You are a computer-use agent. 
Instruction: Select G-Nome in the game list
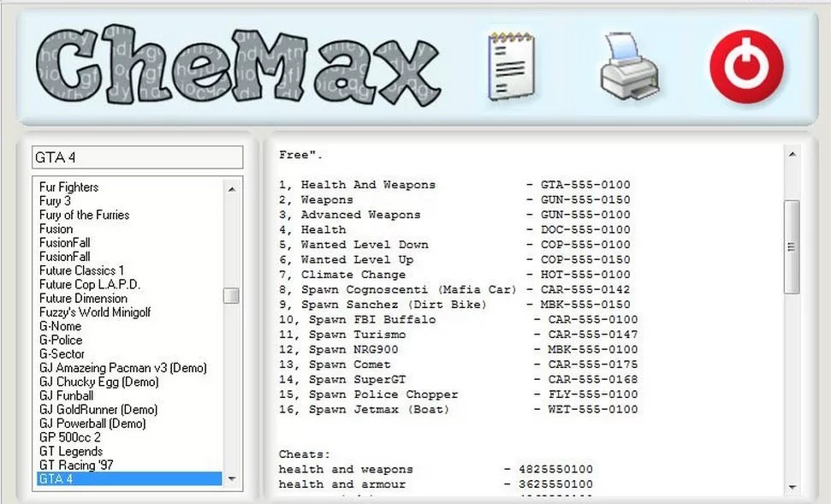point(61,326)
